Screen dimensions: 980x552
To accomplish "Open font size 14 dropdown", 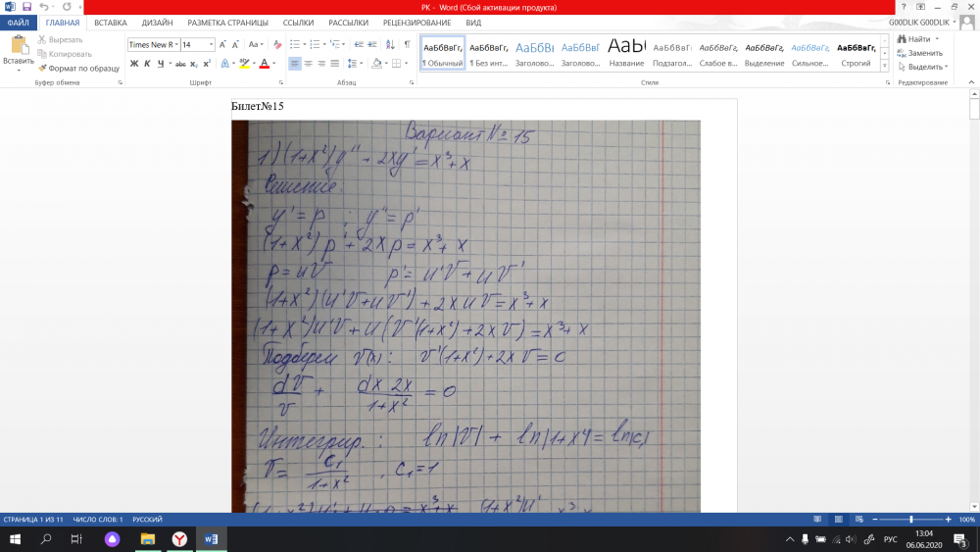I will pos(211,44).
